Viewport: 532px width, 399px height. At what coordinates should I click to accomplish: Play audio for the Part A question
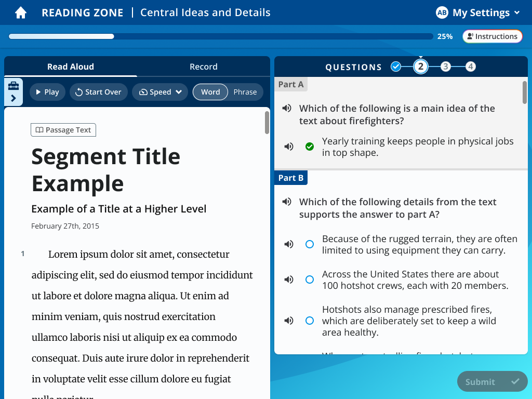pos(287,108)
